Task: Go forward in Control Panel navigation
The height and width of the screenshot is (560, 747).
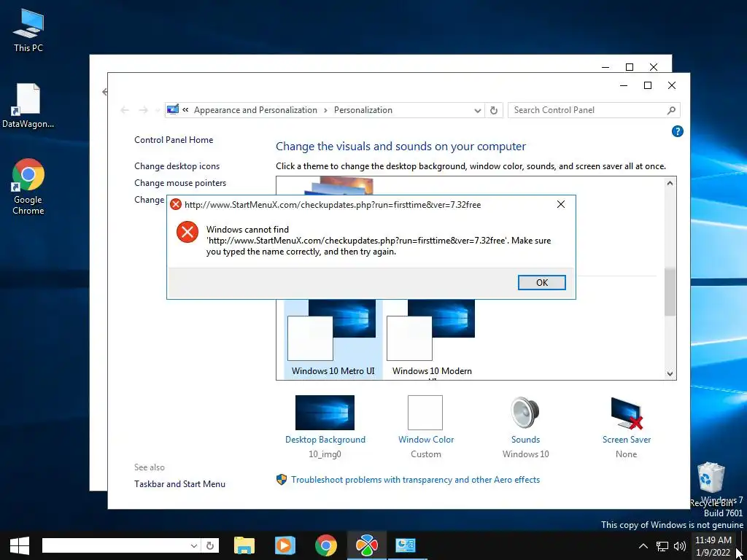Action: [x=143, y=110]
